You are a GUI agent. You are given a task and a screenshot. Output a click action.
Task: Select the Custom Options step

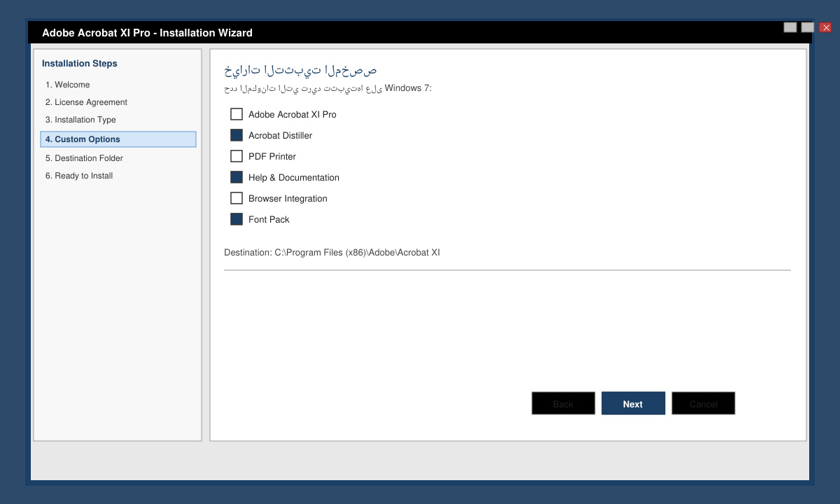118,139
